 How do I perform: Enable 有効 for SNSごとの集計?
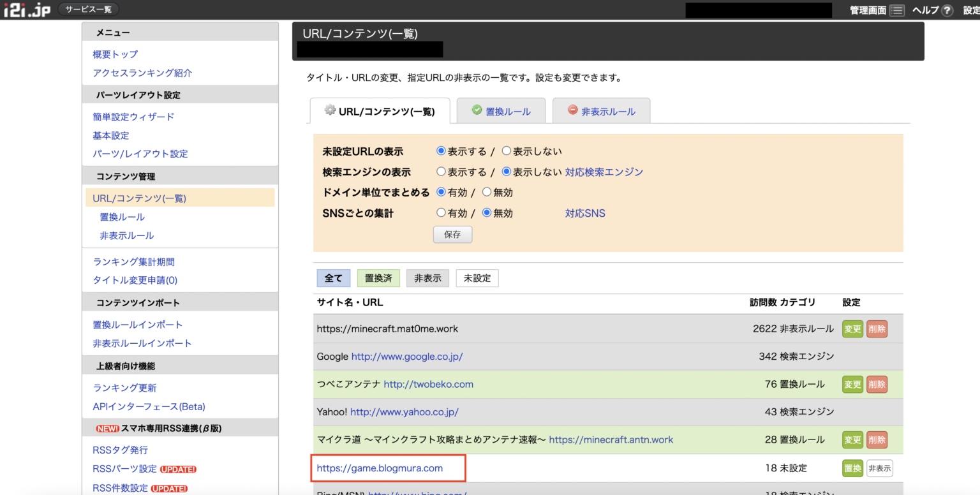pyautogui.click(x=442, y=212)
